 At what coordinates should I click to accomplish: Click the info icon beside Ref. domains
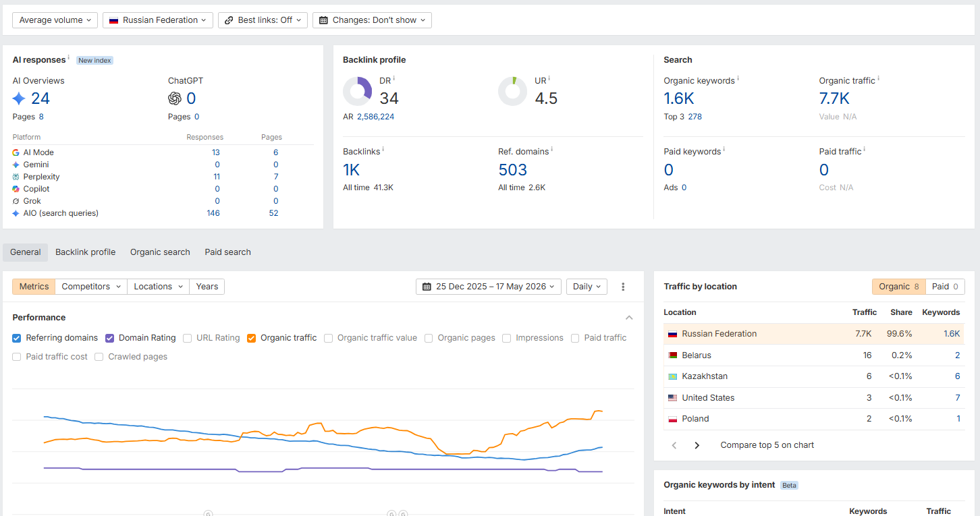click(x=551, y=149)
